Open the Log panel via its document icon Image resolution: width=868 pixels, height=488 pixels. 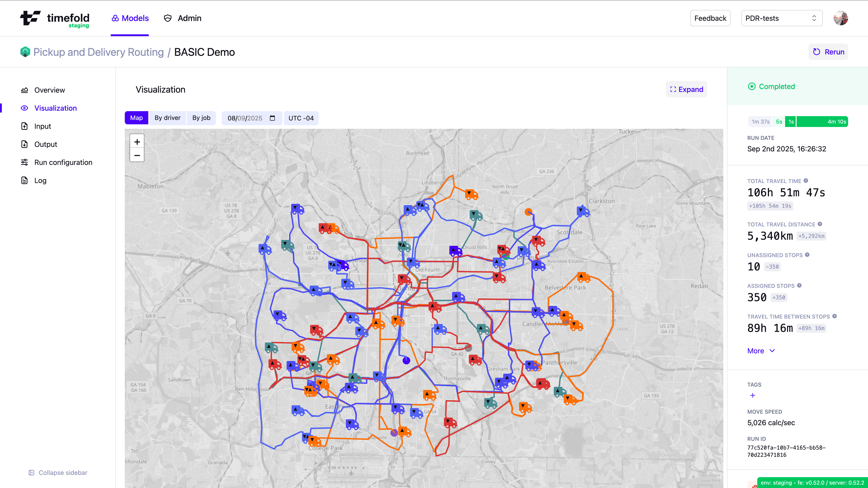coord(24,180)
